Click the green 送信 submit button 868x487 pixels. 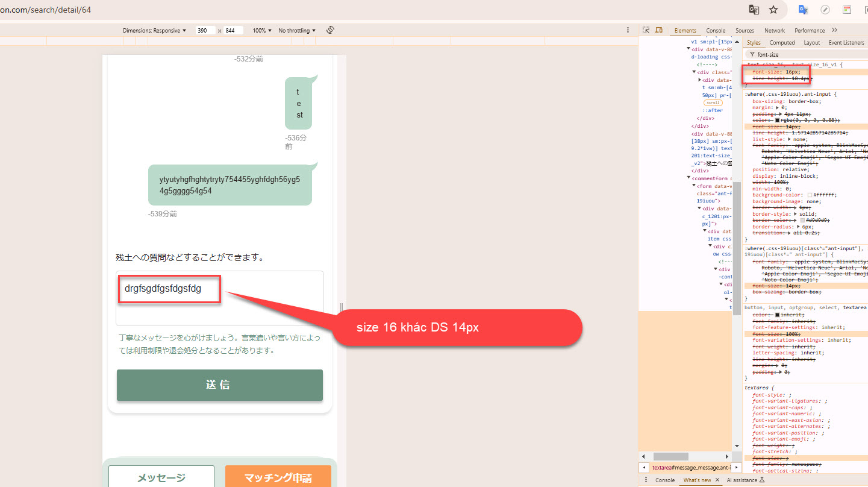(219, 385)
